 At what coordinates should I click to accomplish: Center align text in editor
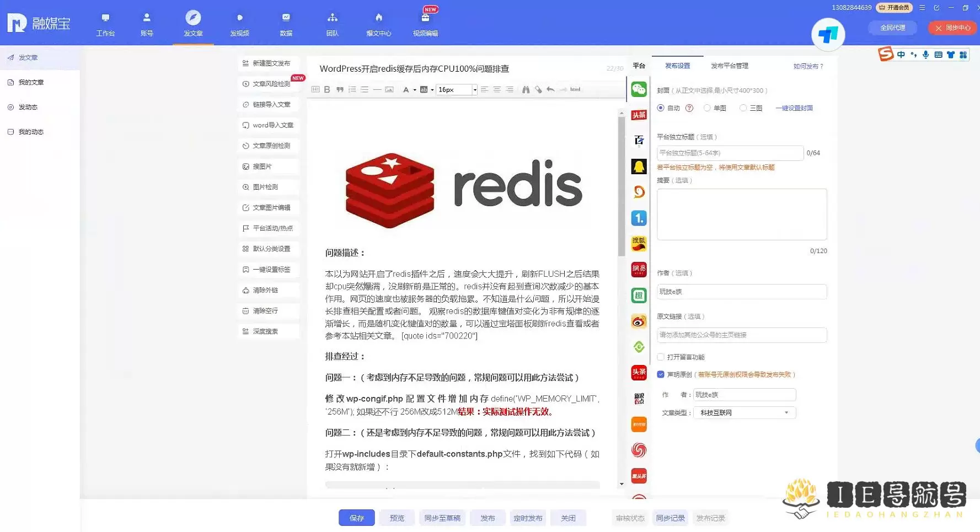(497, 89)
